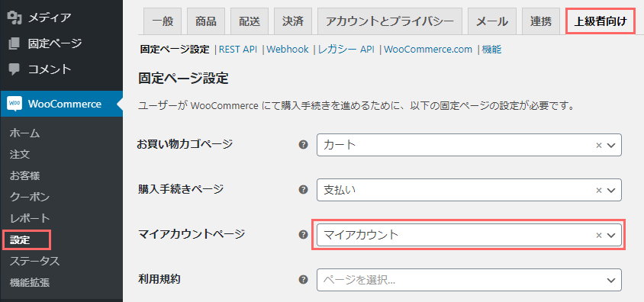Image resolution: width=644 pixels, height=302 pixels.
Task: Clear the カート selection with x
Action: pos(599,145)
